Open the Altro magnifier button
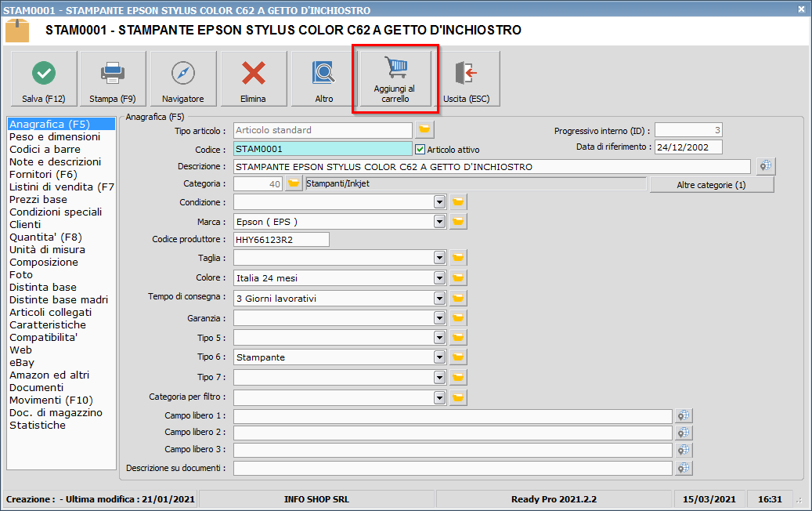812x511 pixels. tap(323, 79)
